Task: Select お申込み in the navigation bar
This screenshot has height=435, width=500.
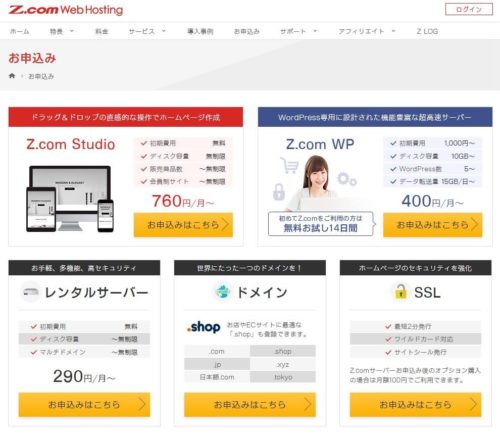Action: pos(247,31)
